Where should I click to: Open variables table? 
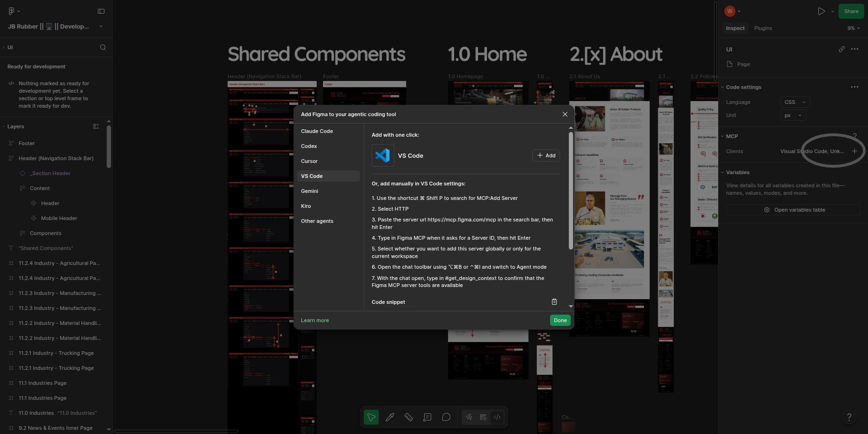pyautogui.click(x=793, y=210)
